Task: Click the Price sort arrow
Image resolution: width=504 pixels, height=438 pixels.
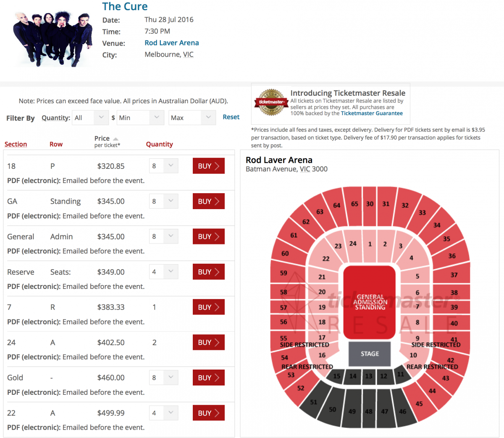Action: (115, 139)
